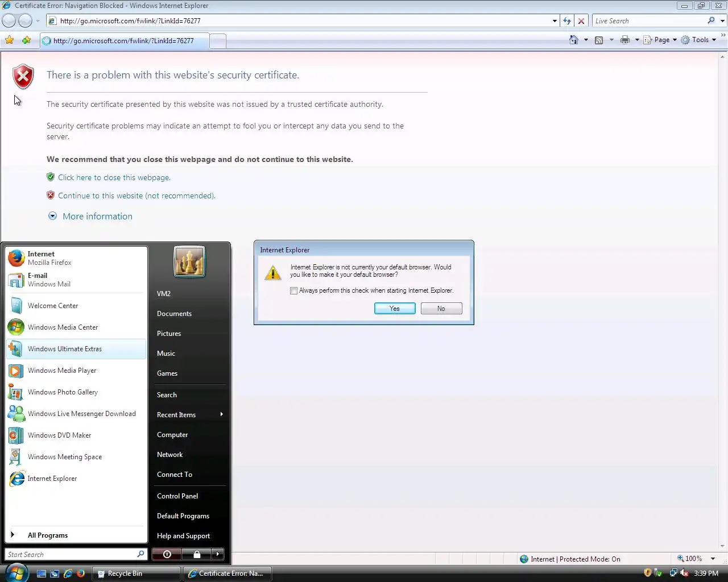728x582 pixels.
Task: Click the security shield tray icon
Action: click(x=647, y=573)
